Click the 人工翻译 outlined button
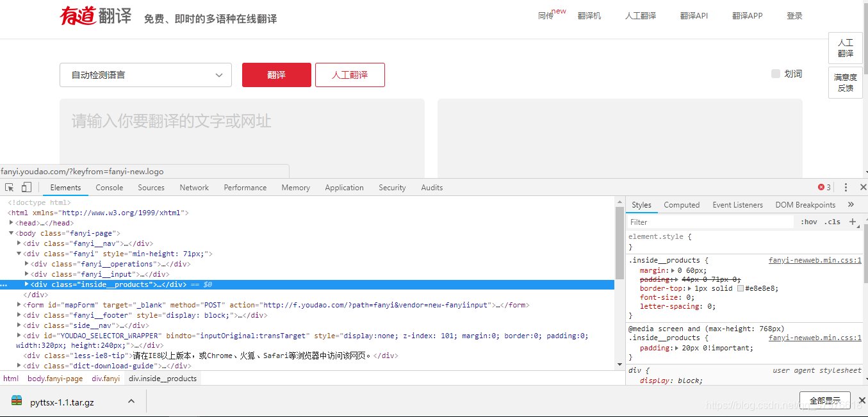The width and height of the screenshot is (868, 417). pyautogui.click(x=350, y=75)
